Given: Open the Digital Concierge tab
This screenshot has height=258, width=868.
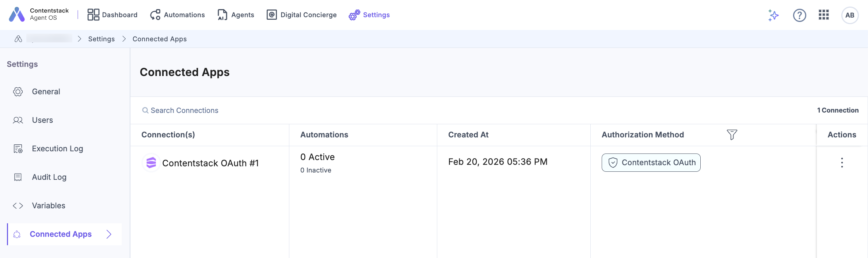Looking at the screenshot, I should tap(302, 15).
